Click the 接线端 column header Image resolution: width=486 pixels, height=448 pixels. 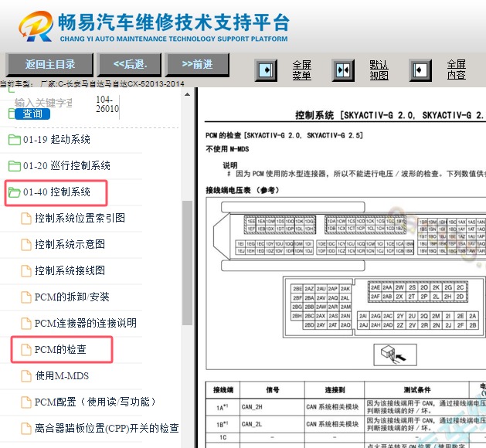[223, 390]
